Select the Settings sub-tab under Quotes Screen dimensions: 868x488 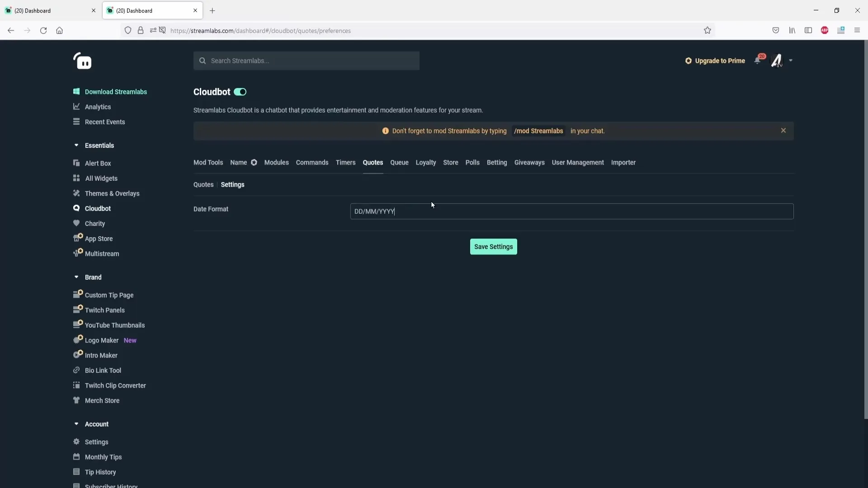(232, 185)
